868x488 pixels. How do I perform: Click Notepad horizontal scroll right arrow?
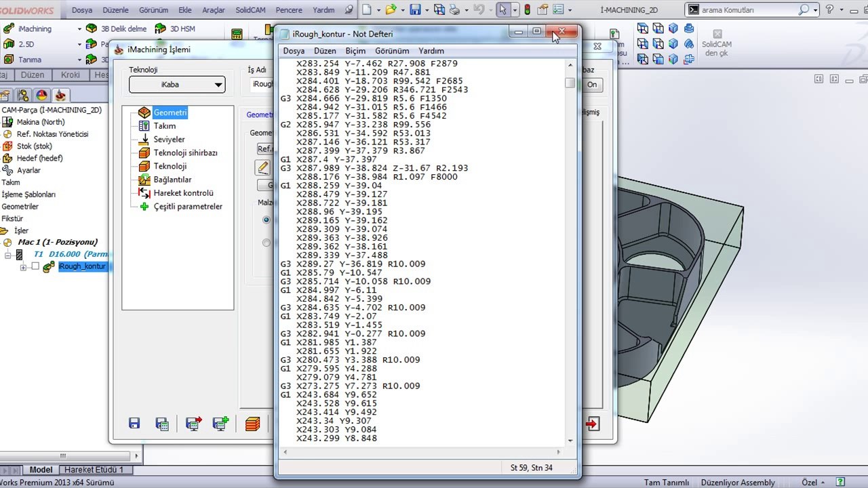tap(559, 452)
